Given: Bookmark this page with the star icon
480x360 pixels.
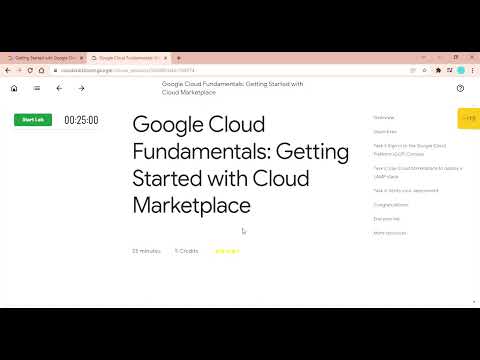Looking at the screenshot, I should coord(424,70).
